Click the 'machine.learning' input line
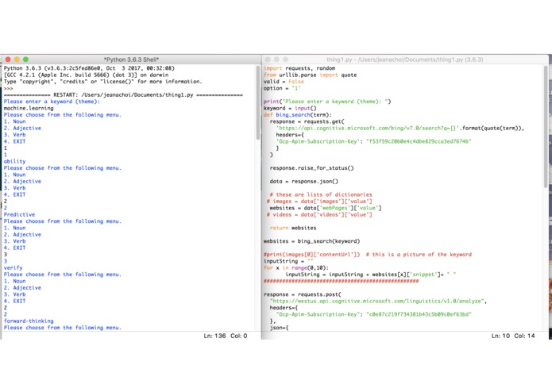552x392 pixels. [29, 108]
